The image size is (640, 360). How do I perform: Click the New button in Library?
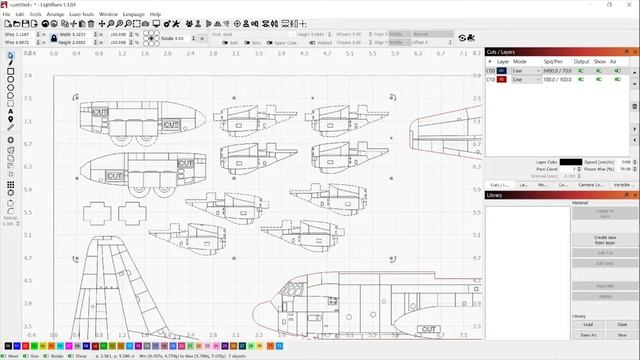(x=622, y=335)
